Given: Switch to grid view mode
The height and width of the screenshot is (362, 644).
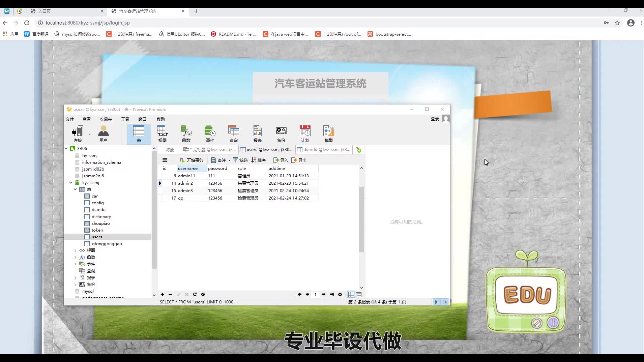Looking at the screenshot, I should [351, 295].
